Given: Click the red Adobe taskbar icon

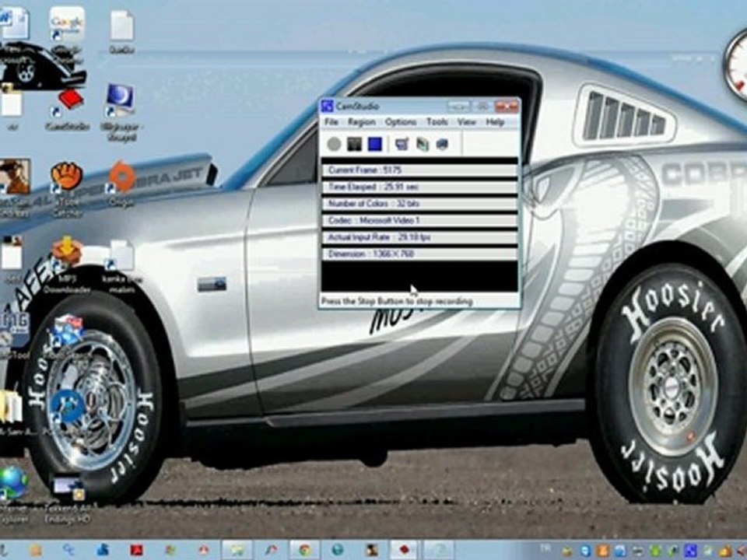Looking at the screenshot, I should [136, 551].
